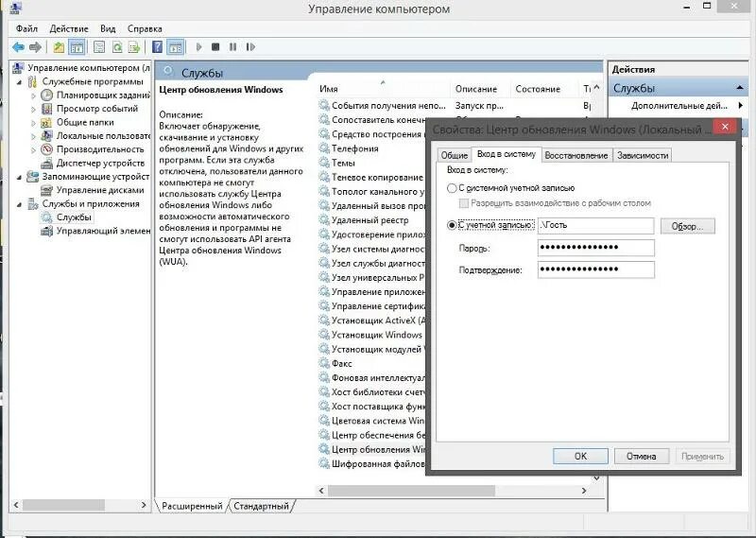Switch to the Зависимости tab

click(x=643, y=155)
